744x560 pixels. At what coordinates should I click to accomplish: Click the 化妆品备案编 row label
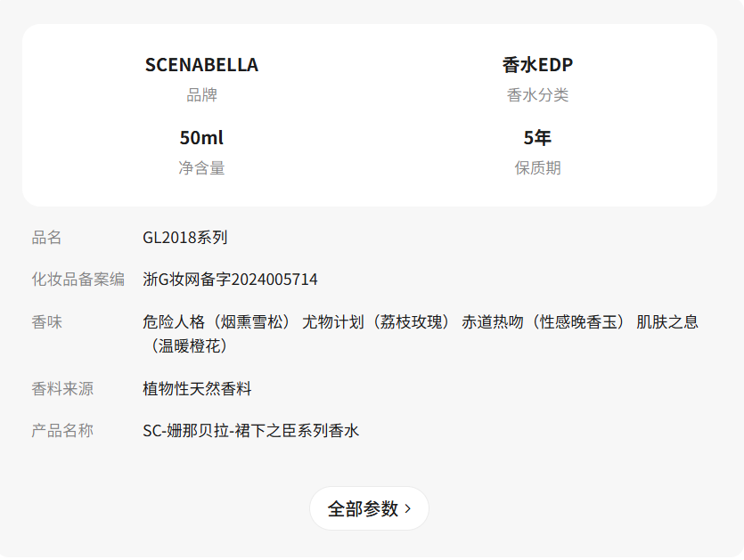click(x=78, y=280)
